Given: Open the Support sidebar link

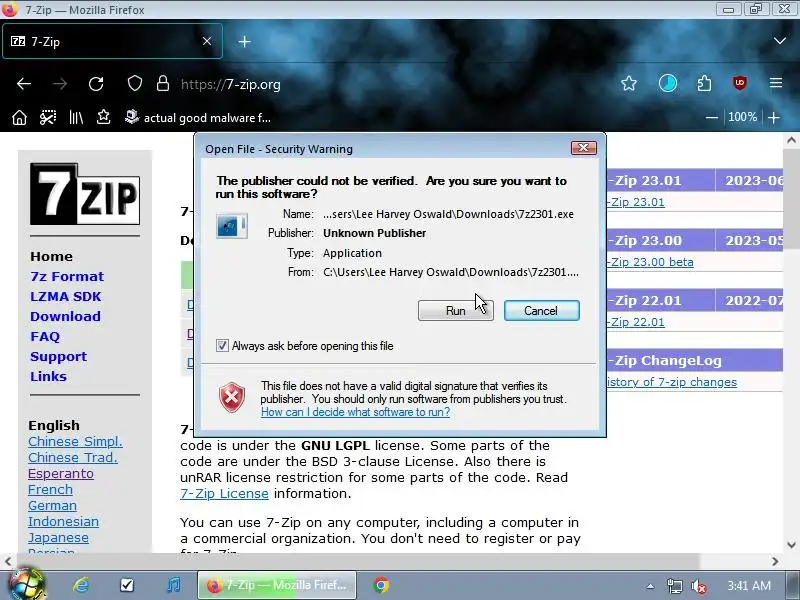Looking at the screenshot, I should (x=58, y=357).
